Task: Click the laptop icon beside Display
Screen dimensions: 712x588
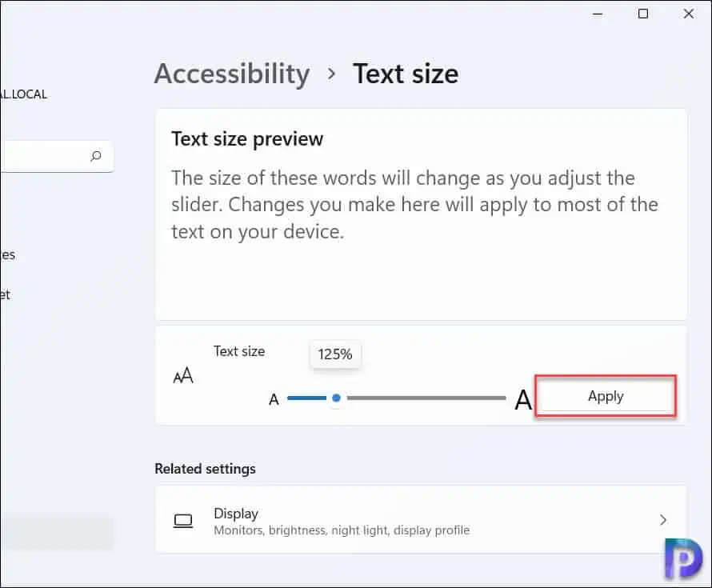Action: pyautogui.click(x=183, y=521)
